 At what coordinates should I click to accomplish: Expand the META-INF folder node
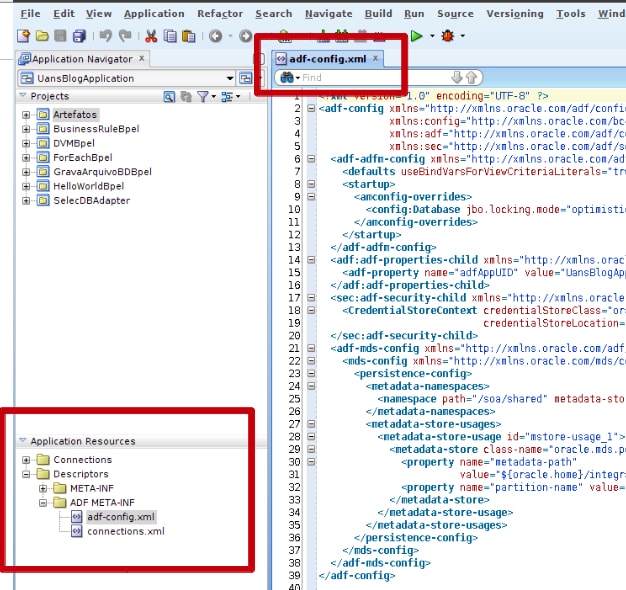tap(43, 489)
